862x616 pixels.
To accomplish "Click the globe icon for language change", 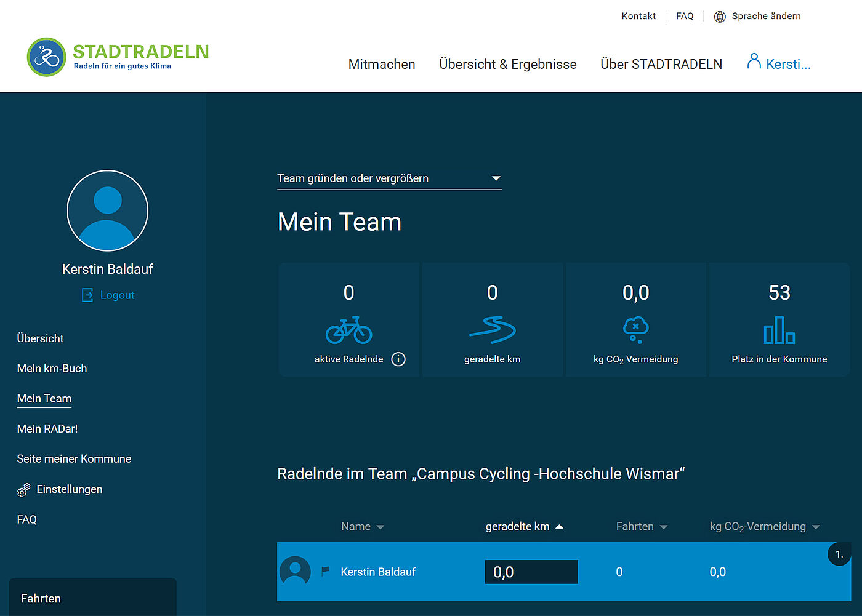I will pos(720,17).
